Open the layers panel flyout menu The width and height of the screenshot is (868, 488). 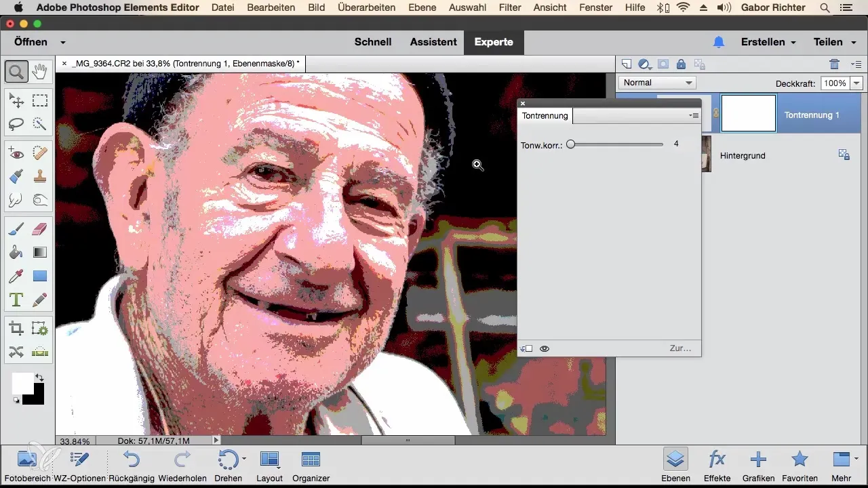856,64
